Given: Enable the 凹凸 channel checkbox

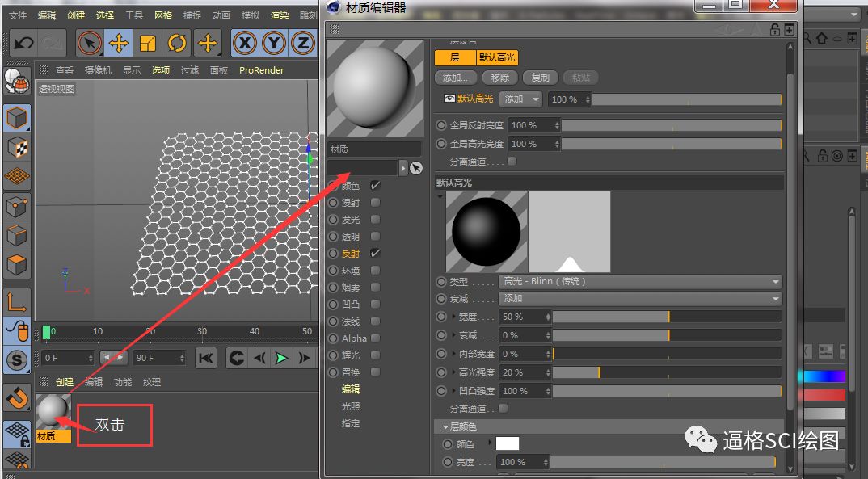Looking at the screenshot, I should click(x=375, y=305).
